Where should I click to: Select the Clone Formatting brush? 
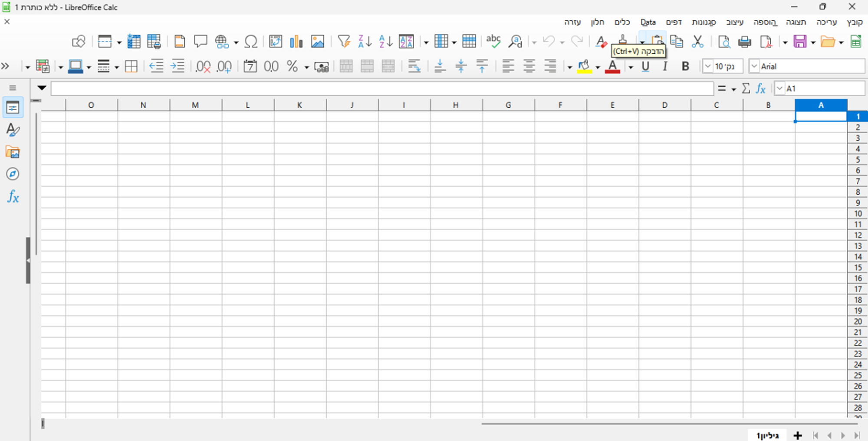tap(622, 39)
